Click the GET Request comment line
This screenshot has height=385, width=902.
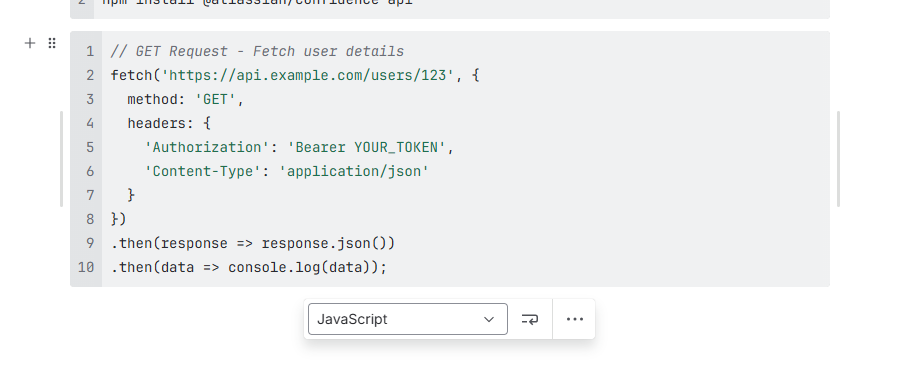point(257,52)
